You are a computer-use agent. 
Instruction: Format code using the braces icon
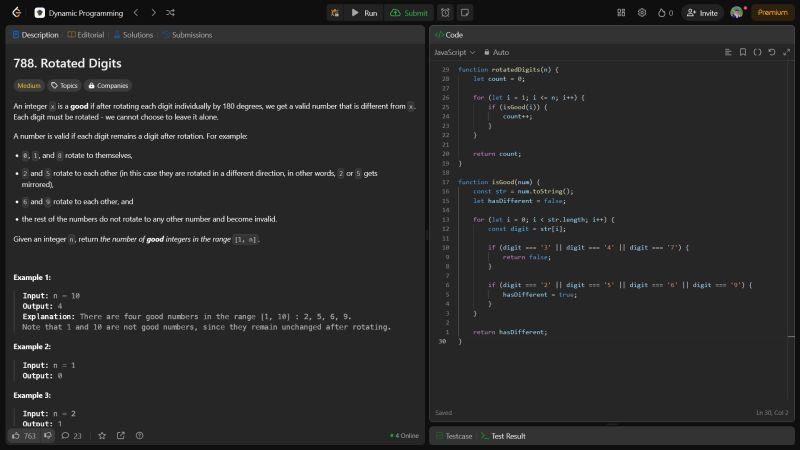click(x=757, y=52)
